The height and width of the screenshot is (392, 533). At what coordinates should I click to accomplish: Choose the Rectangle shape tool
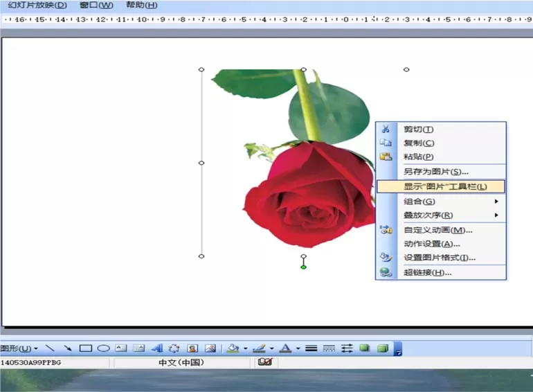pyautogui.click(x=85, y=348)
